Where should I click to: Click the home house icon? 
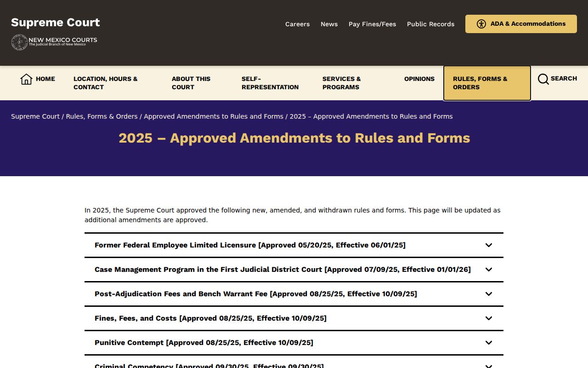26,79
